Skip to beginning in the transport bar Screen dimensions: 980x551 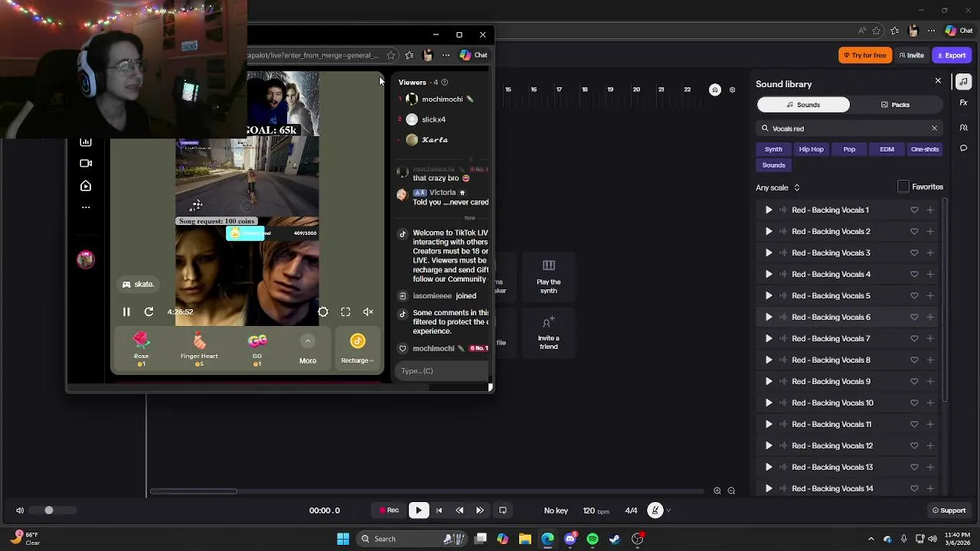click(439, 510)
